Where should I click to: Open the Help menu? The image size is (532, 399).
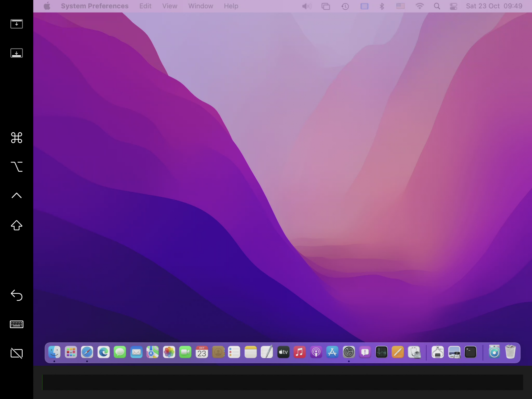(x=231, y=6)
